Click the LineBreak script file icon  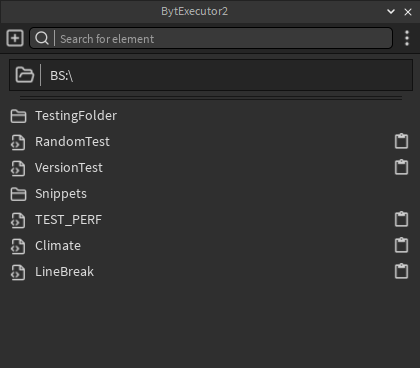18,272
